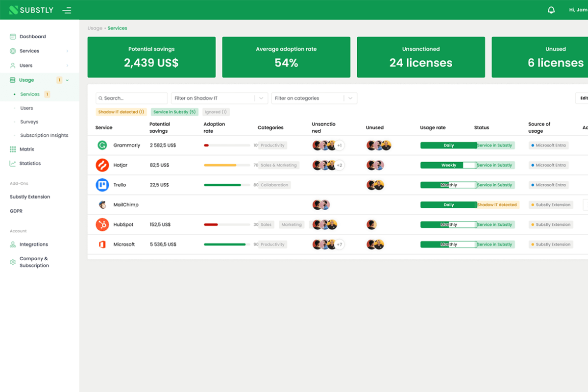Image resolution: width=588 pixels, height=392 pixels.
Task: Open Usage Users submenu item
Action: click(x=26, y=108)
